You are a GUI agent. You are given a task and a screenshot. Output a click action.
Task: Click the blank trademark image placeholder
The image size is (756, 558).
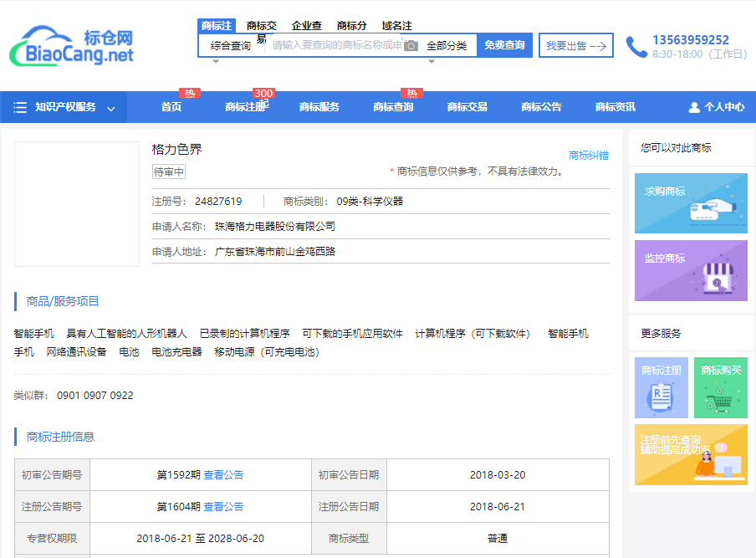click(x=77, y=204)
